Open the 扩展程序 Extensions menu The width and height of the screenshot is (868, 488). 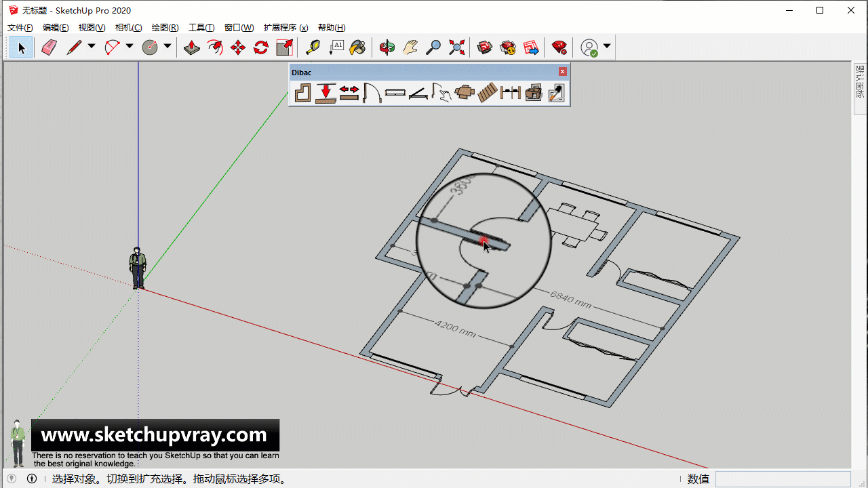pos(285,28)
